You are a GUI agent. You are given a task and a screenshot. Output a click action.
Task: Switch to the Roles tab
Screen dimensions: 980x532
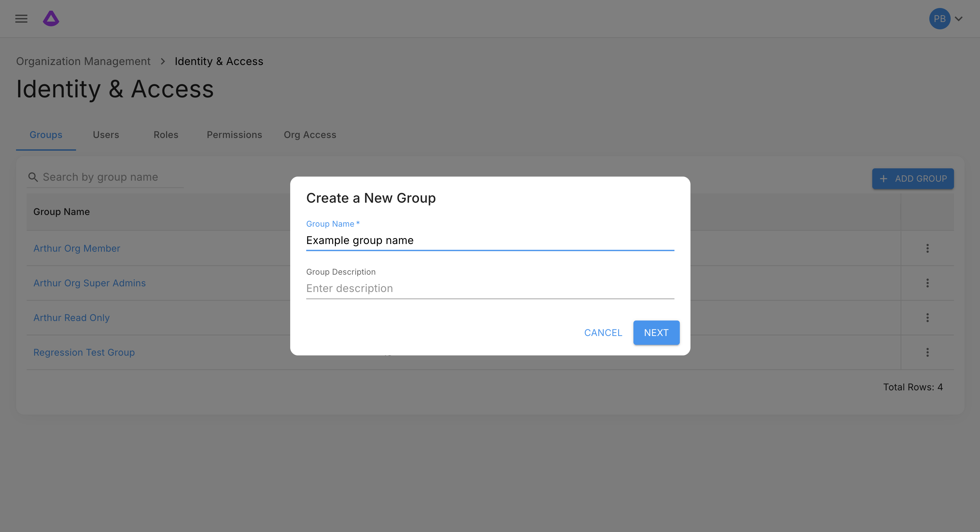point(166,135)
